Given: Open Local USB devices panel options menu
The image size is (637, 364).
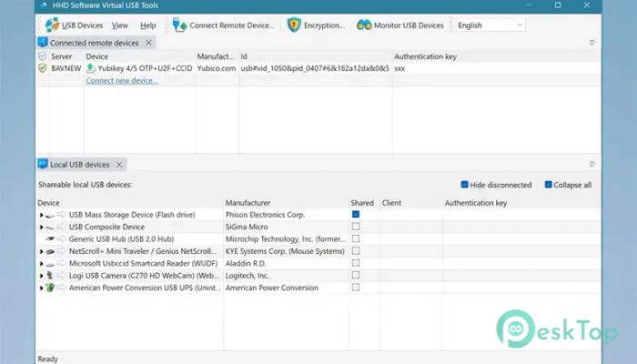Looking at the screenshot, I should (591, 164).
